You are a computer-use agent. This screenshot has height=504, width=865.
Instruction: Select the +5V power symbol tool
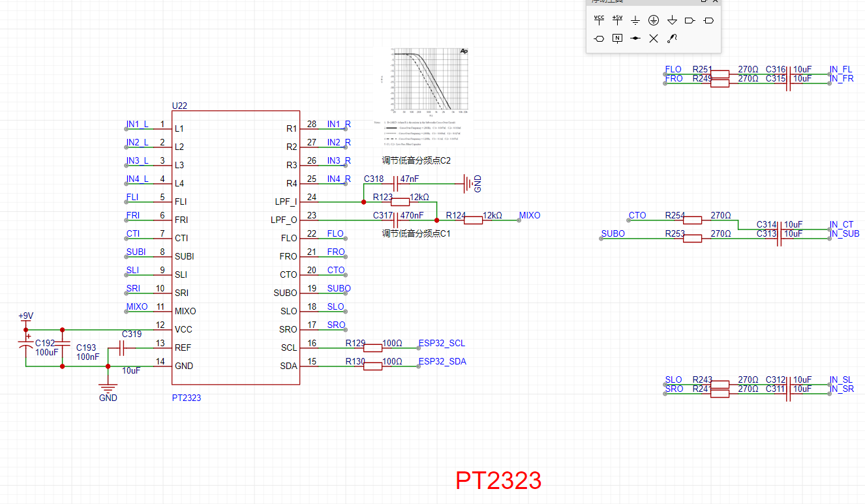pos(618,20)
